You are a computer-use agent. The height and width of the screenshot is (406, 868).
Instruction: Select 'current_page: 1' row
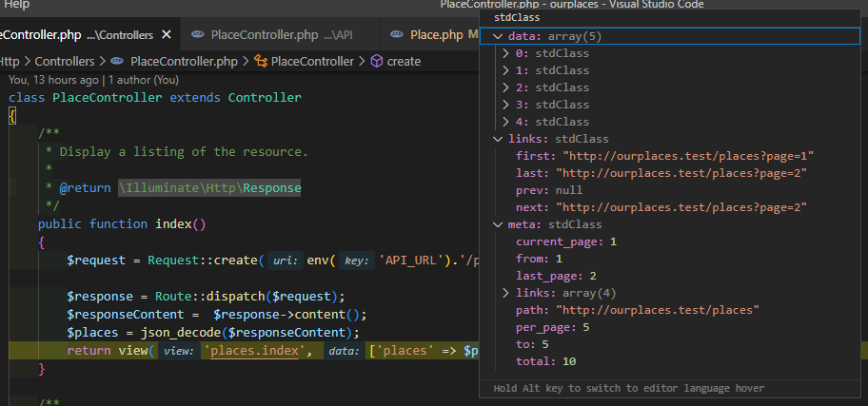tap(670, 242)
